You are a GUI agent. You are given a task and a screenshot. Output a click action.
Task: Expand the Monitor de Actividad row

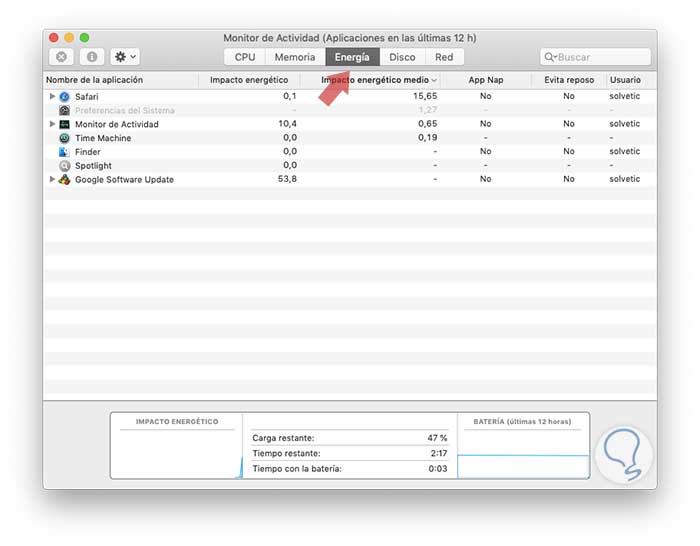[x=52, y=124]
